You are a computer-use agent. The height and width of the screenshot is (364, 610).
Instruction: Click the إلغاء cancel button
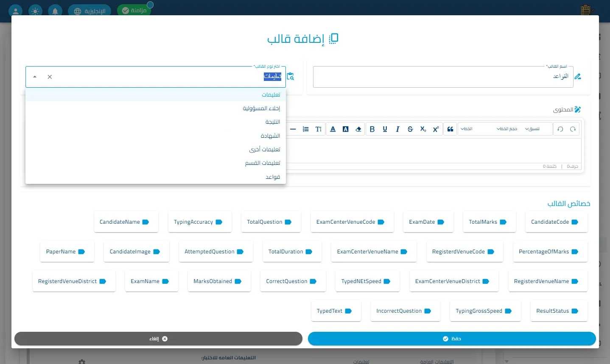click(x=158, y=339)
